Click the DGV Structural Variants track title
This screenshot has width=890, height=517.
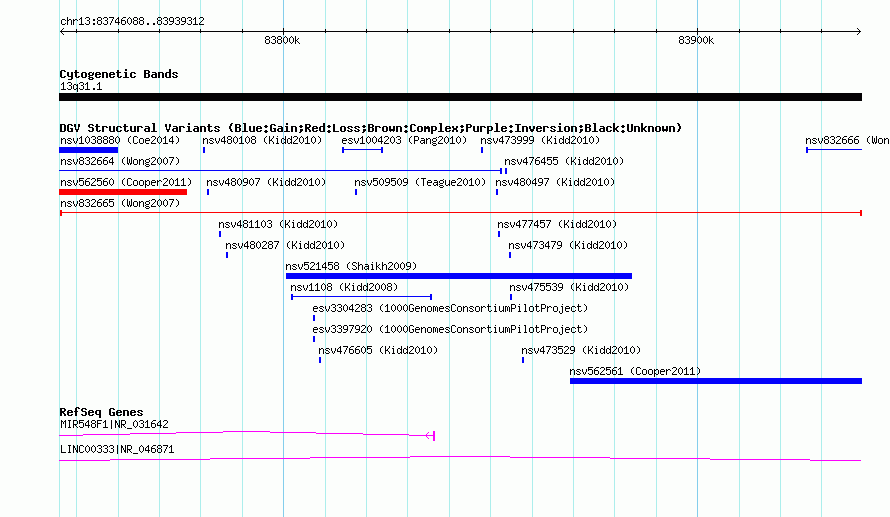(x=371, y=128)
